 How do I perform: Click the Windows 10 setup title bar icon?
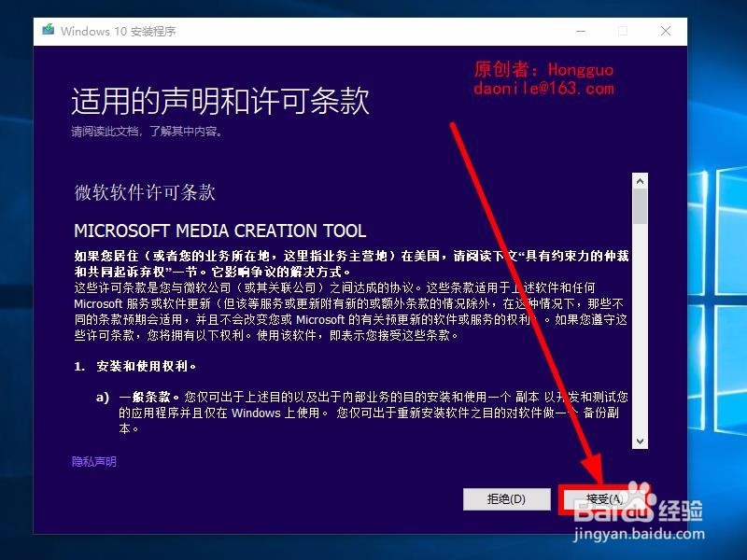(49, 31)
